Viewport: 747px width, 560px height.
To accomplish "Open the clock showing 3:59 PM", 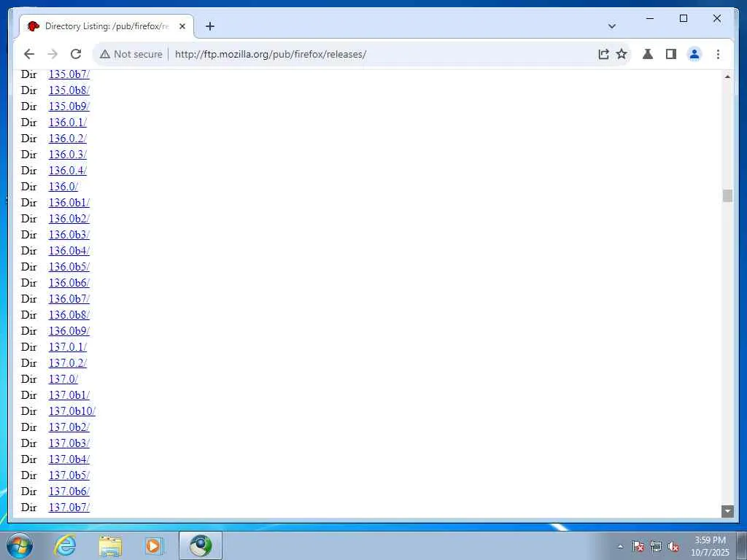I will click(x=710, y=546).
